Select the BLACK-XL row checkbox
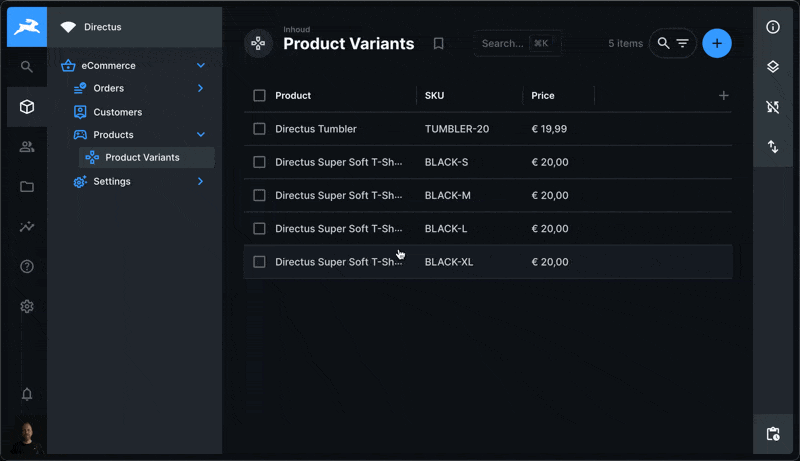This screenshot has width=800, height=461. [x=260, y=262]
